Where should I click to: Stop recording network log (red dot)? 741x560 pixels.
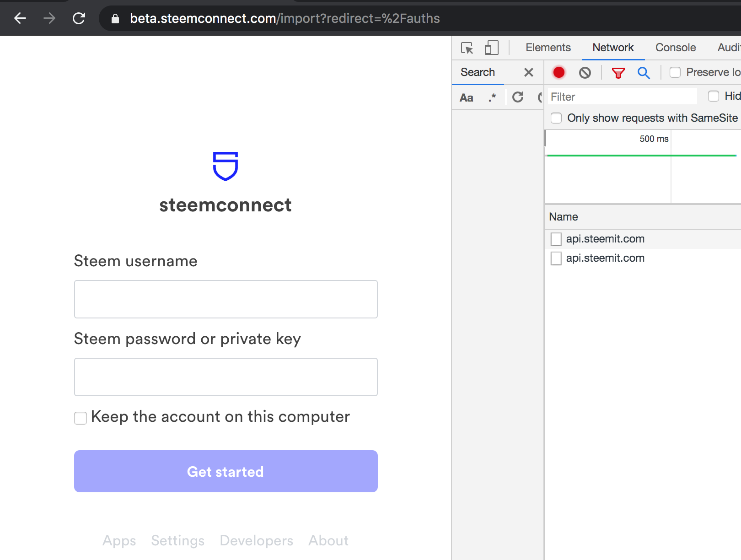click(x=558, y=72)
